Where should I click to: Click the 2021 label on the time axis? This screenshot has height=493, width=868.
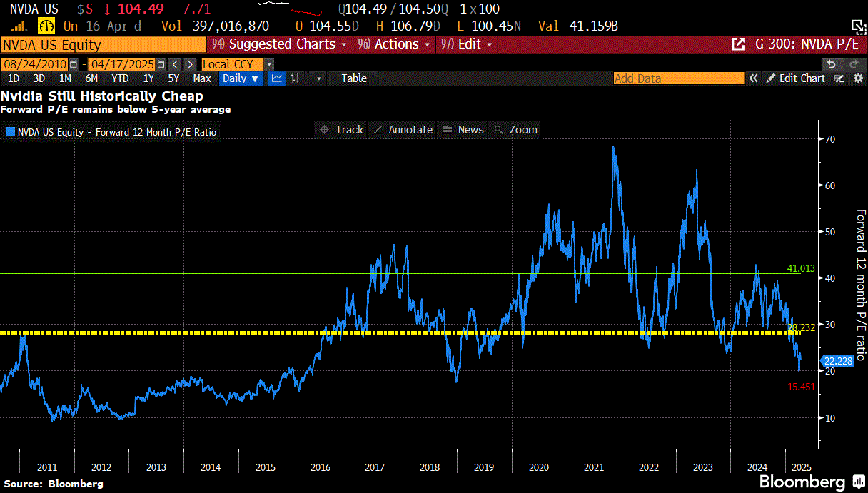(x=594, y=468)
